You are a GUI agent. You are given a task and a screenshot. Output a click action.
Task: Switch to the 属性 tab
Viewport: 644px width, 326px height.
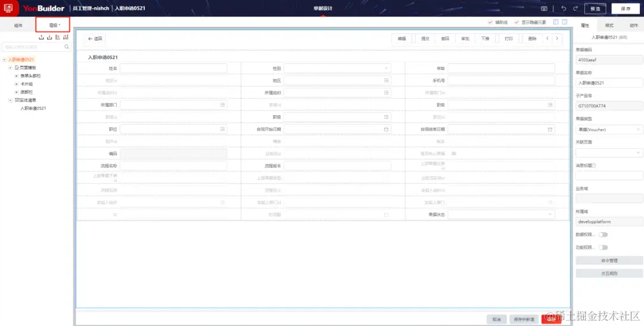585,26
